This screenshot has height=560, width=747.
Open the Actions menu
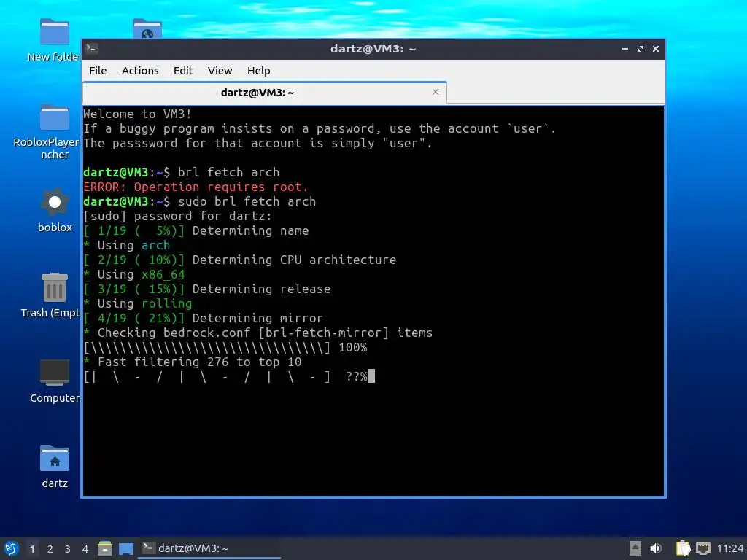140,71
